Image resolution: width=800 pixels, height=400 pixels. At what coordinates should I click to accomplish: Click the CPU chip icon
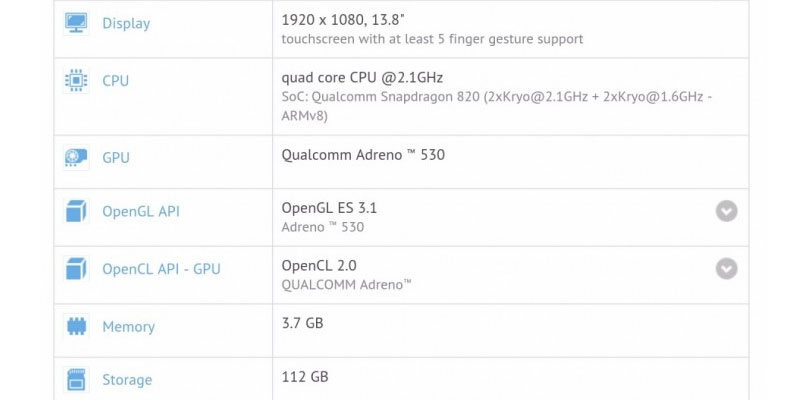[x=76, y=81]
